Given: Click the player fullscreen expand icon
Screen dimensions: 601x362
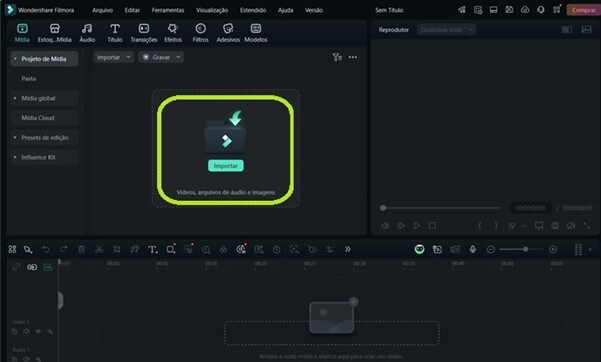Looking at the screenshot, I should point(586,225).
